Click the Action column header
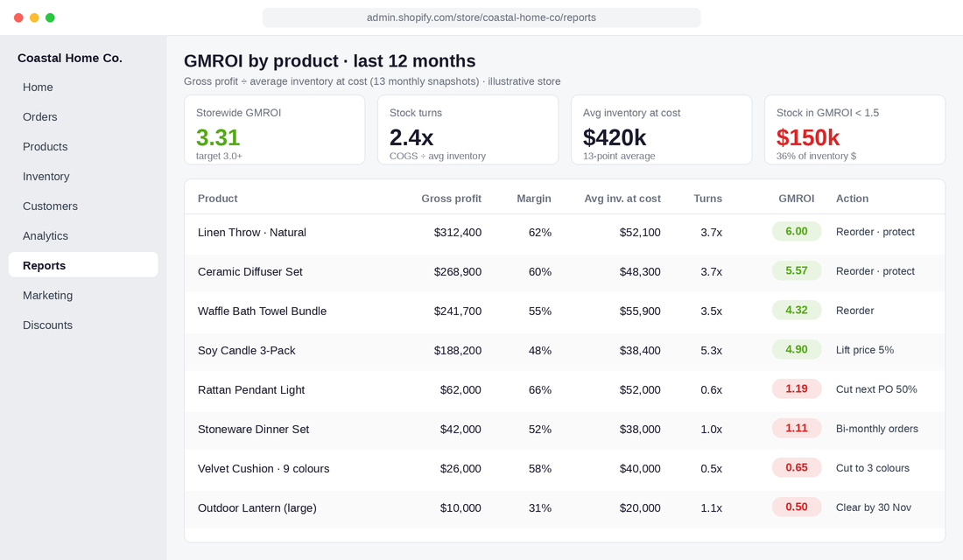The width and height of the screenshot is (963, 560). pyautogui.click(x=852, y=199)
